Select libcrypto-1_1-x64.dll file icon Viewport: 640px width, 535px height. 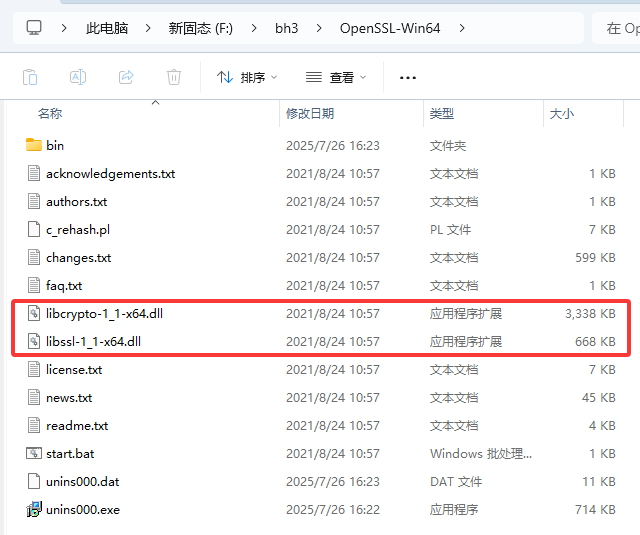pyautogui.click(x=34, y=313)
